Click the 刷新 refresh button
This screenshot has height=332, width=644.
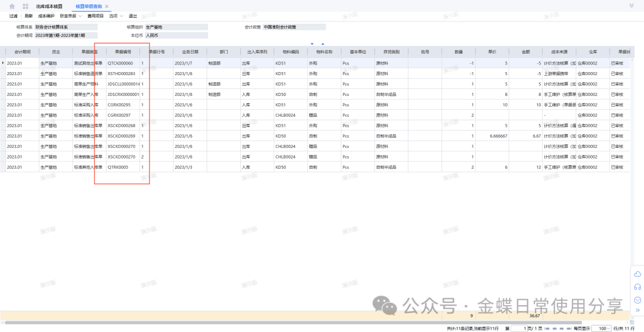coord(29,16)
